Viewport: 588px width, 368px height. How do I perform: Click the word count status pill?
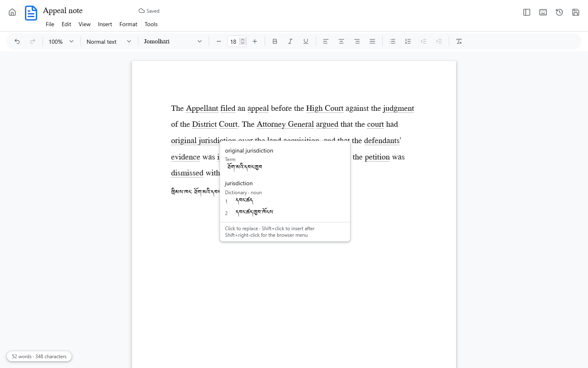coord(39,357)
